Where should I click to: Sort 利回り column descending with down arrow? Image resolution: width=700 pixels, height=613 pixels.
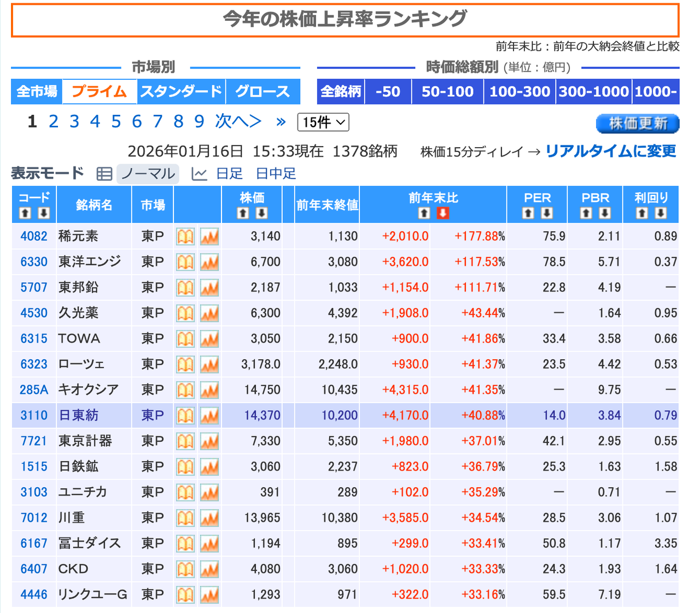tap(661, 213)
